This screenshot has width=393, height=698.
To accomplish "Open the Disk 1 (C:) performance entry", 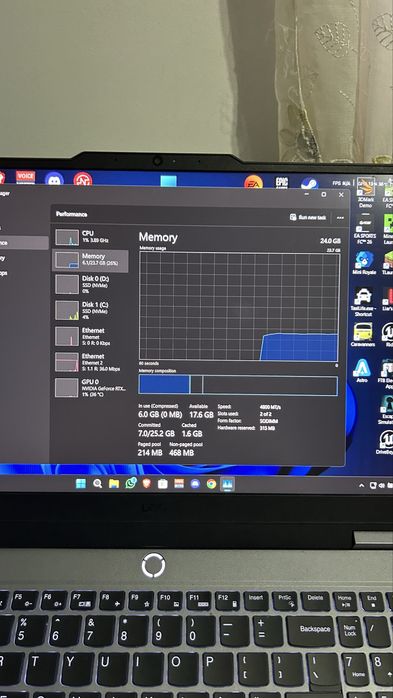I will point(90,310).
